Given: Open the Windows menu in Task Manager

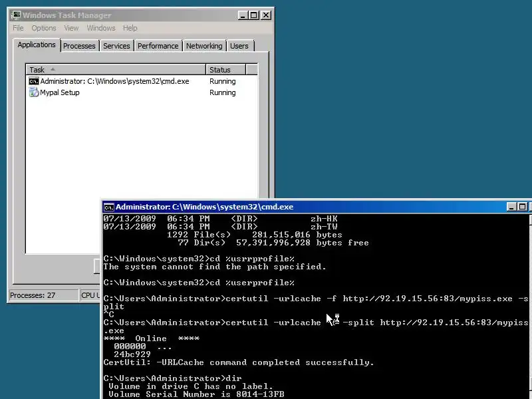Looking at the screenshot, I should pos(101,28).
